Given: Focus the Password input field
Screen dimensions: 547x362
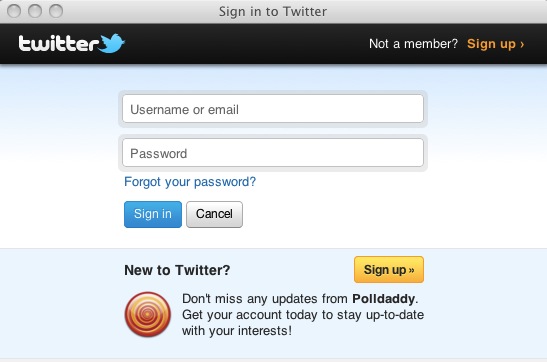Looking at the screenshot, I should click(273, 153).
